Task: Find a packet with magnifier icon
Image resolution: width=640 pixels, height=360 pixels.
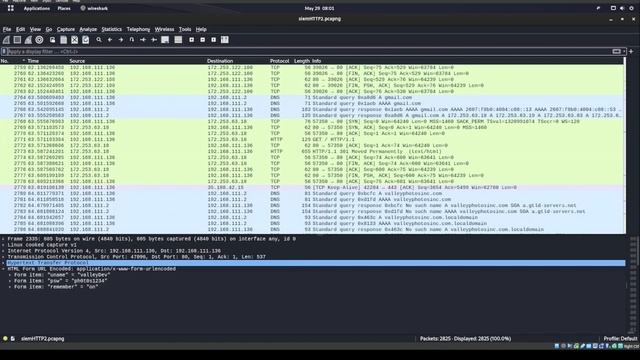Action: (99, 40)
